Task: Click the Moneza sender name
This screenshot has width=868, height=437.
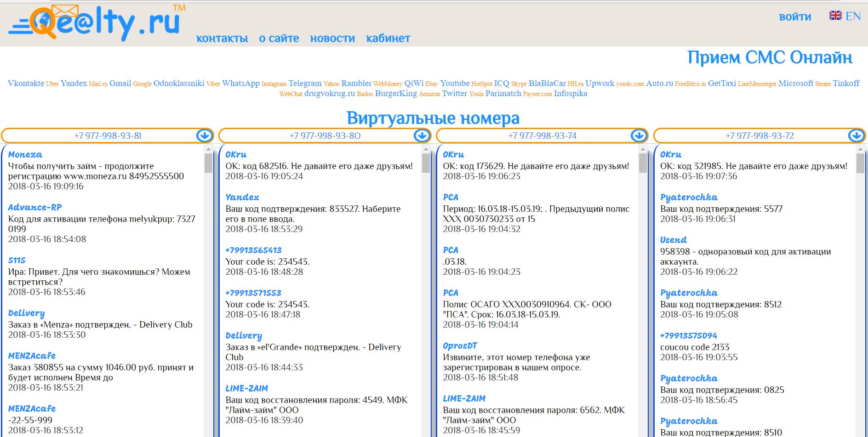Action: coord(25,154)
